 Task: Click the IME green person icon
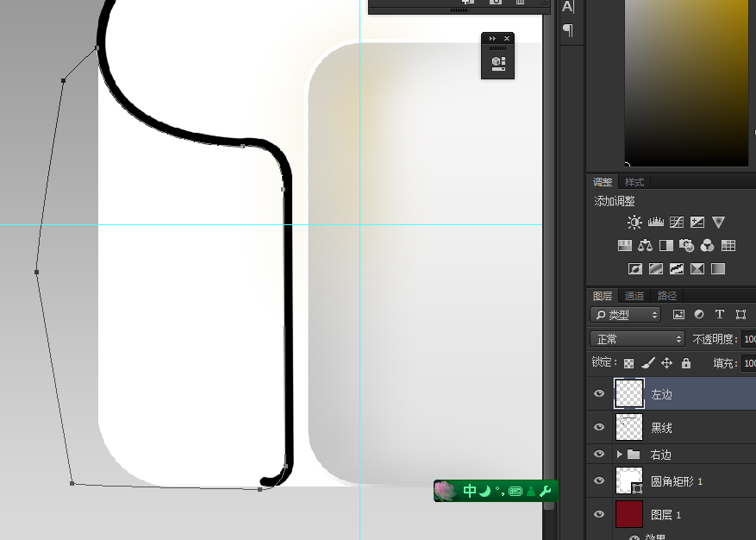[x=531, y=491]
